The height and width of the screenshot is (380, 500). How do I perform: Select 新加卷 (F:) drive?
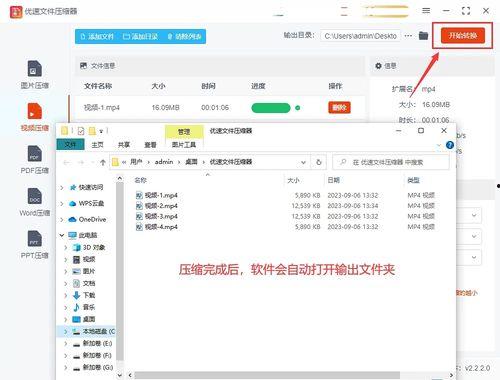[92, 355]
